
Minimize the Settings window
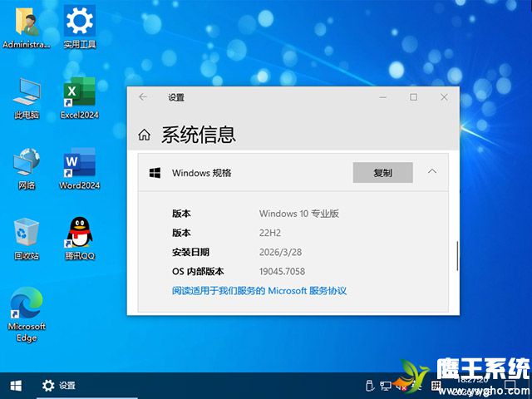pos(382,97)
